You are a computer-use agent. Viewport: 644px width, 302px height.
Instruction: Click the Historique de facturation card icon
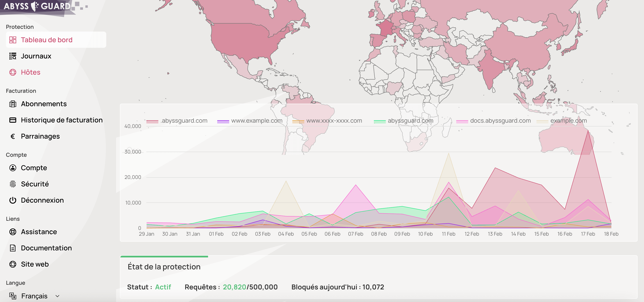click(13, 120)
